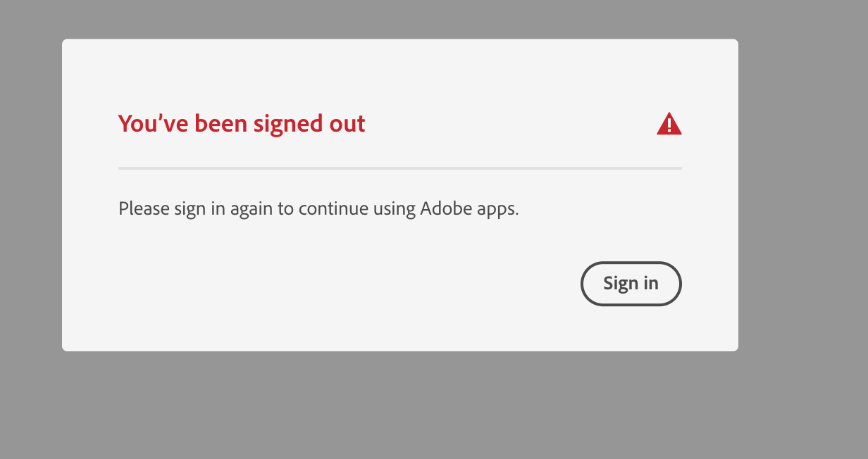Click the word "out" in the red heading

[347, 124]
